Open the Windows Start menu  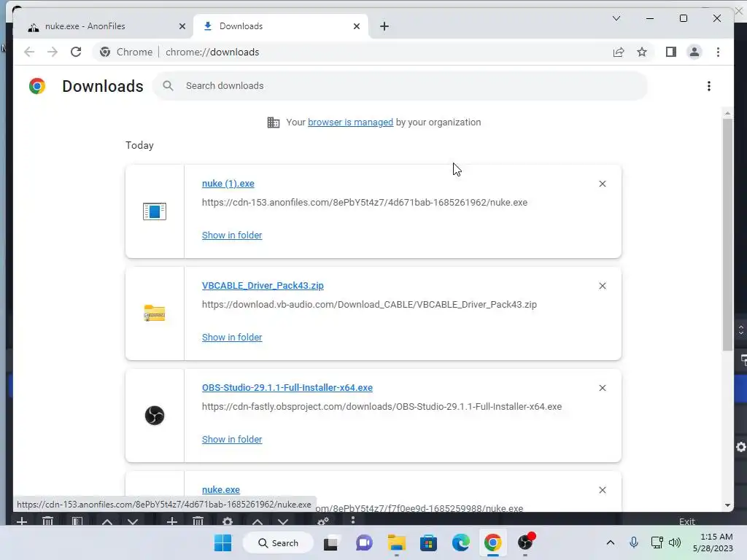(222, 542)
